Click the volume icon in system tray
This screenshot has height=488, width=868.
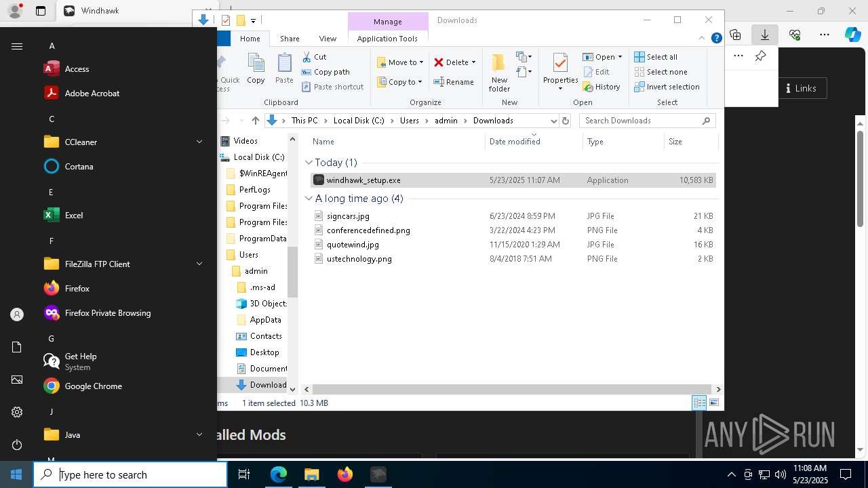(781, 474)
